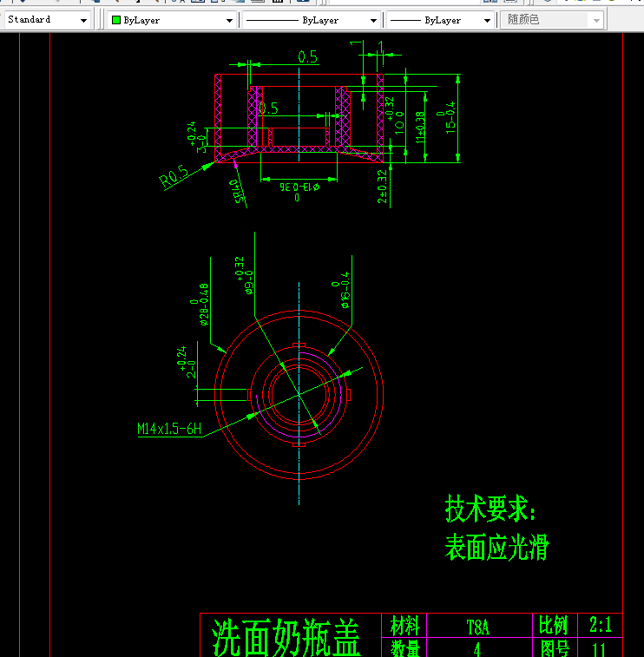Image resolution: width=644 pixels, height=657 pixels.
Task: Click the 表面应光滑 requirement text
Action: [x=497, y=547]
